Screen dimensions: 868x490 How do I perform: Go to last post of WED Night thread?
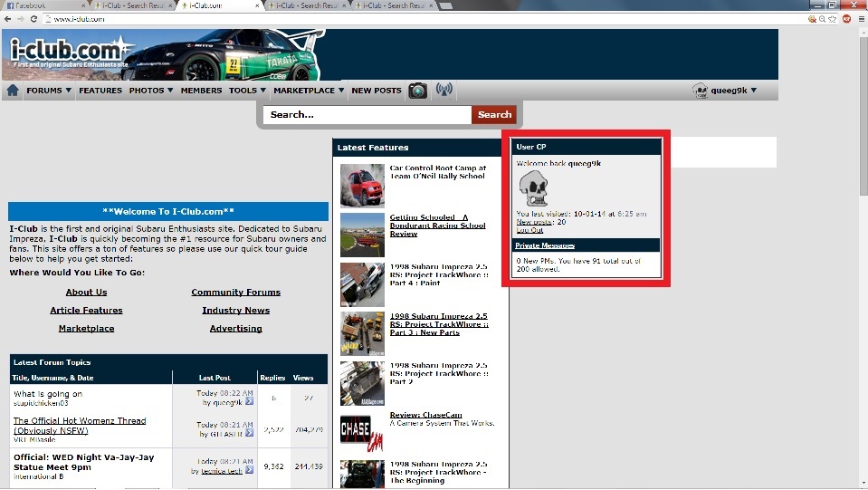tap(249, 469)
